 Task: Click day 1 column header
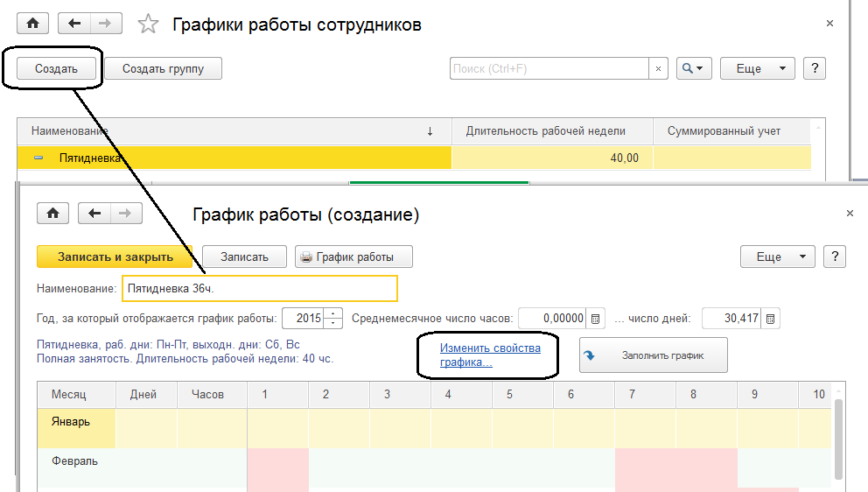coord(278,395)
